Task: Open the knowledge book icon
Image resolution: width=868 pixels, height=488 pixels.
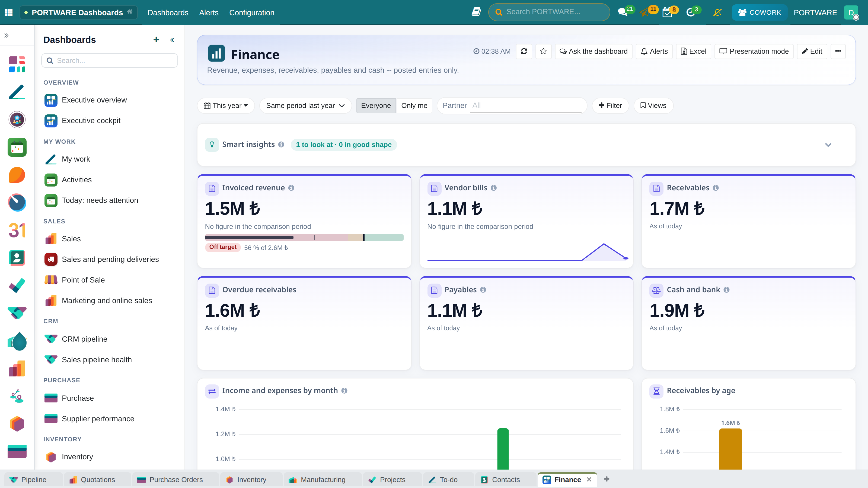Action: [x=476, y=12]
